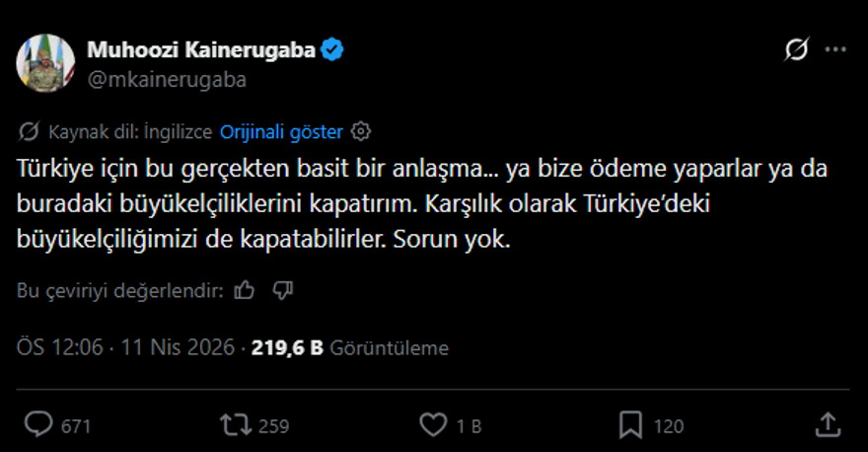
Task: View the 219,6 B Görüntüleme stats
Action: [x=350, y=347]
